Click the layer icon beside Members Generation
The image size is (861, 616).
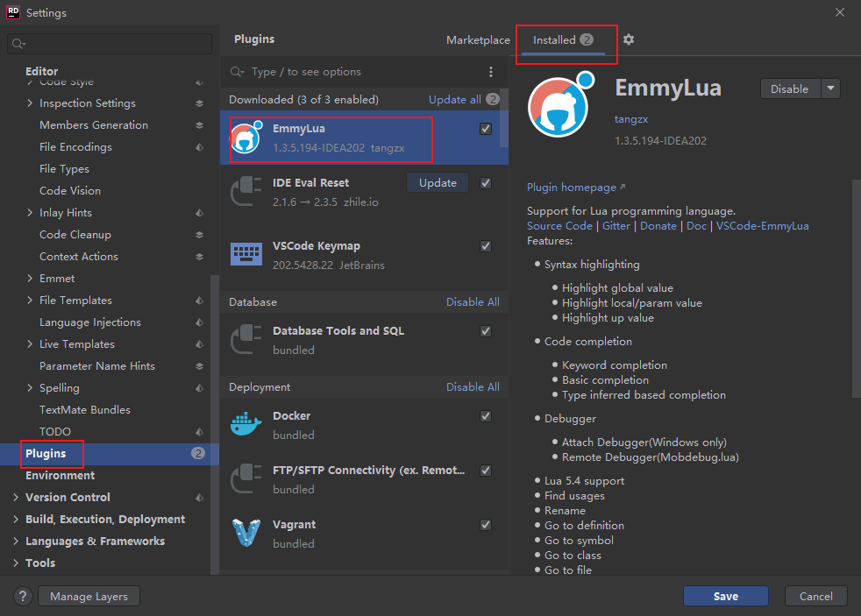pyautogui.click(x=199, y=125)
